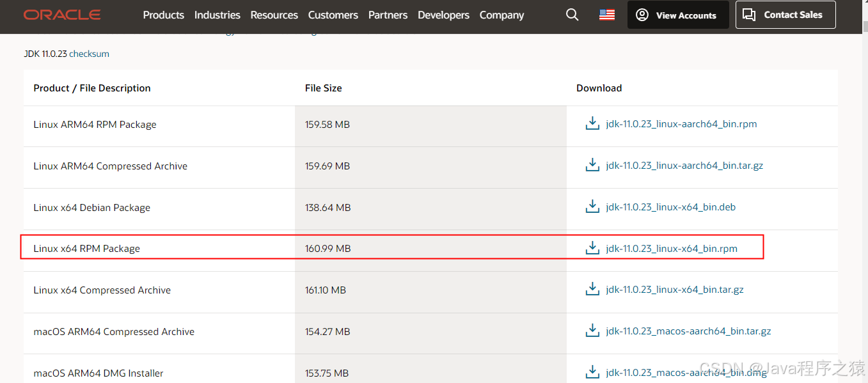Click the 154.27 MB file size
The height and width of the screenshot is (383, 868).
(x=327, y=332)
